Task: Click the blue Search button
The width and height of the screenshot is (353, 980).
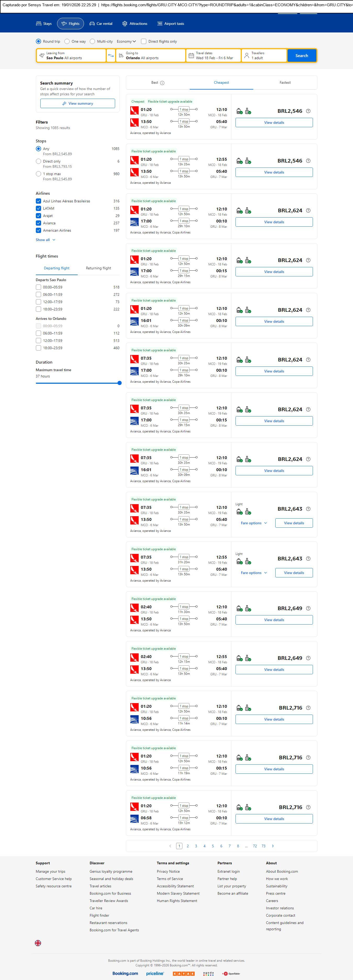Action: tap(302, 55)
